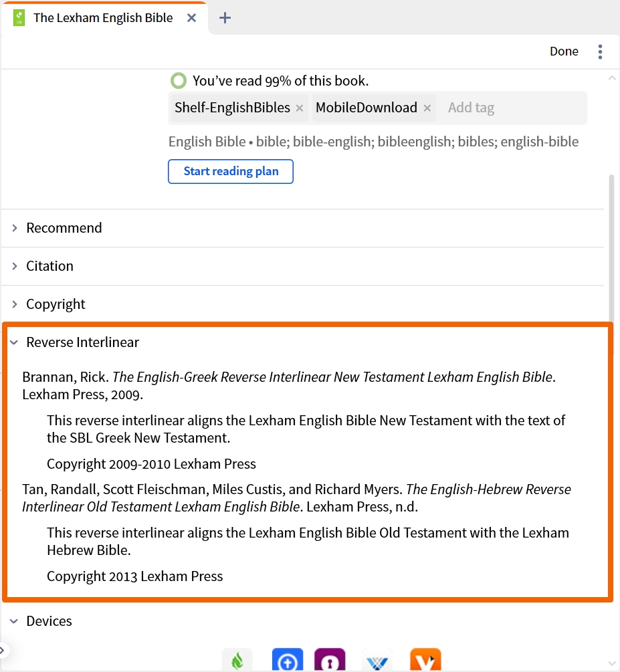Click "Copyright 2013 Lexham Press" text
The width and height of the screenshot is (620, 672).
(134, 576)
